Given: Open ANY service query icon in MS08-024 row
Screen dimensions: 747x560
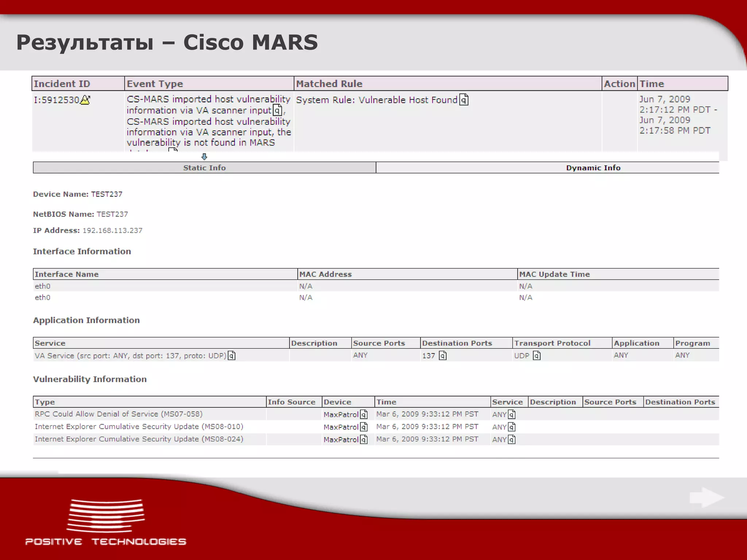Looking at the screenshot, I should coord(512,440).
